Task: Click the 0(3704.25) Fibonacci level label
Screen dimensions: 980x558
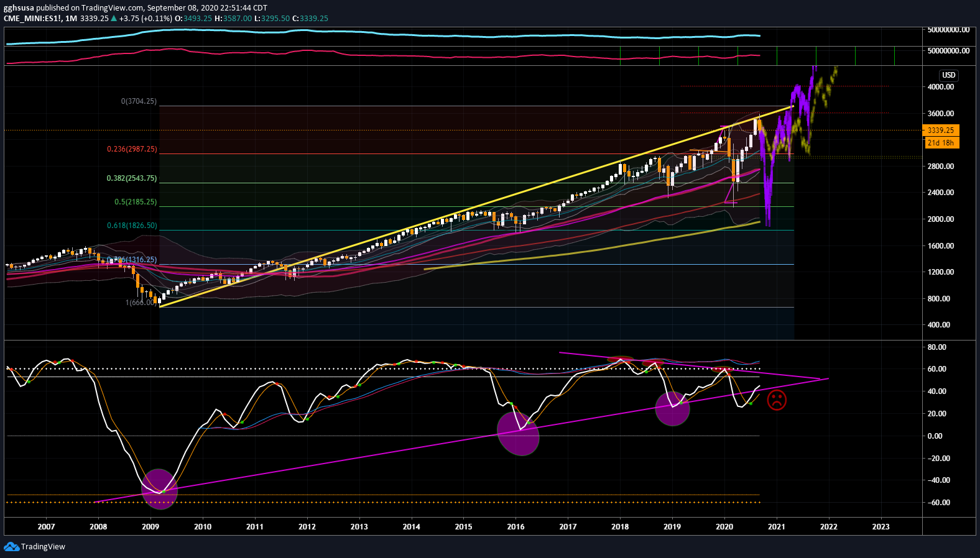Action: pyautogui.click(x=139, y=101)
